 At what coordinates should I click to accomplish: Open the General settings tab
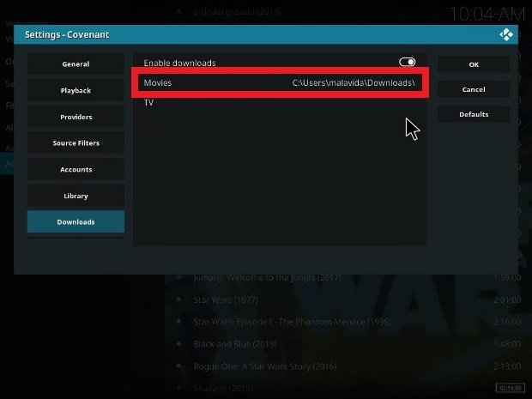click(76, 63)
